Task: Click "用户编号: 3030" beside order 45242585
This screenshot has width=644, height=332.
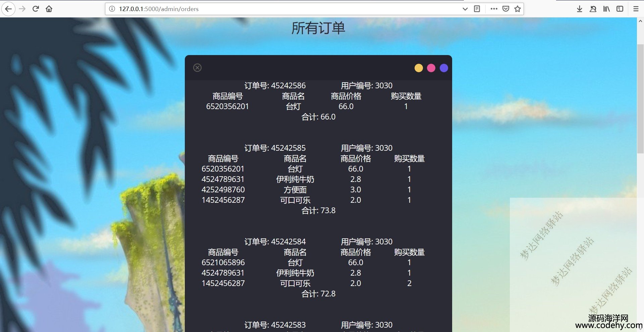Action: coord(367,148)
